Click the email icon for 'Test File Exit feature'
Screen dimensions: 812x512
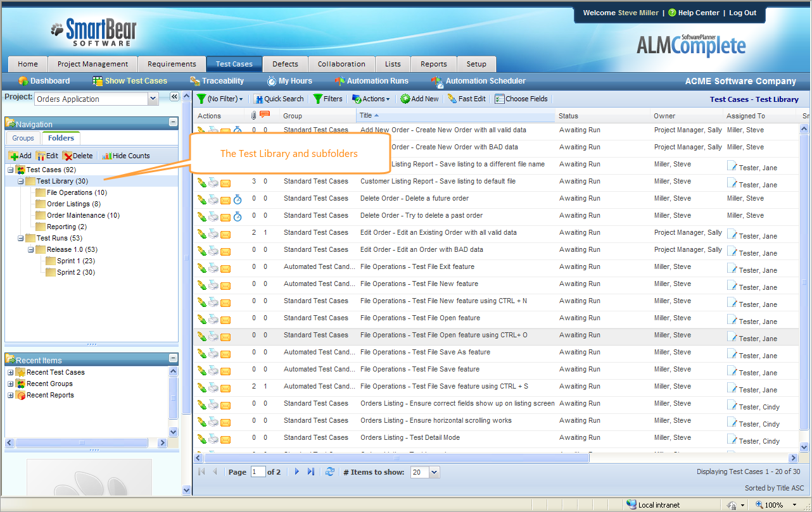pos(225,268)
